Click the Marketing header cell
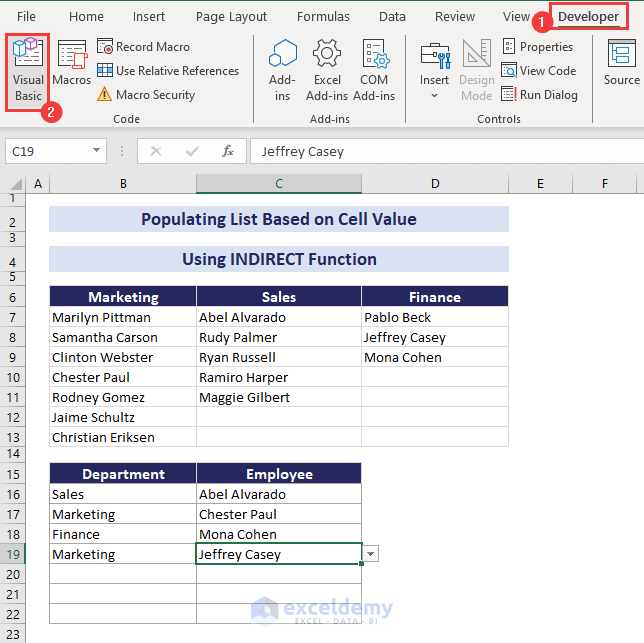Screen dimensions: 644x643 tap(123, 296)
